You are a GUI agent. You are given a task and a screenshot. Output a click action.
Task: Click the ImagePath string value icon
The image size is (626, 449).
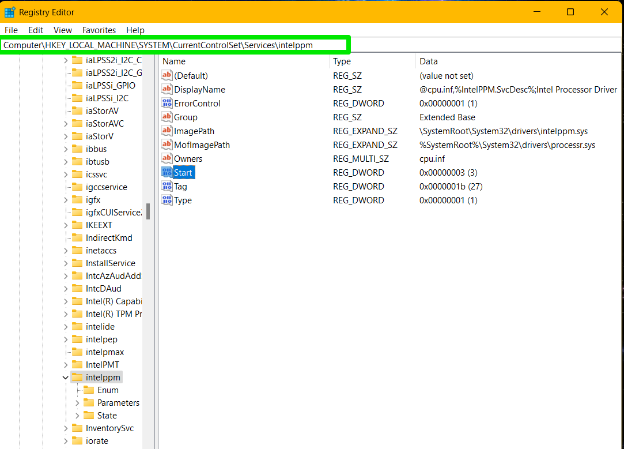[x=167, y=131]
